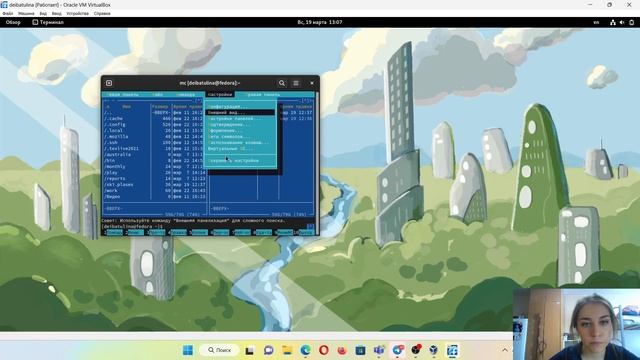Launch Microsoft Edge from the taskbar
Image resolution: width=640 pixels, height=360 pixels.
(305, 350)
